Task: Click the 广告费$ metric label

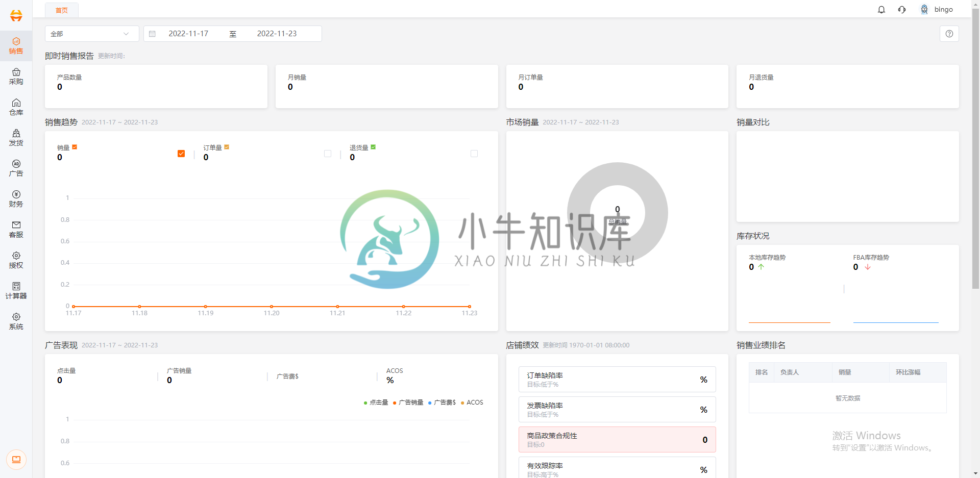Action: pos(287,376)
